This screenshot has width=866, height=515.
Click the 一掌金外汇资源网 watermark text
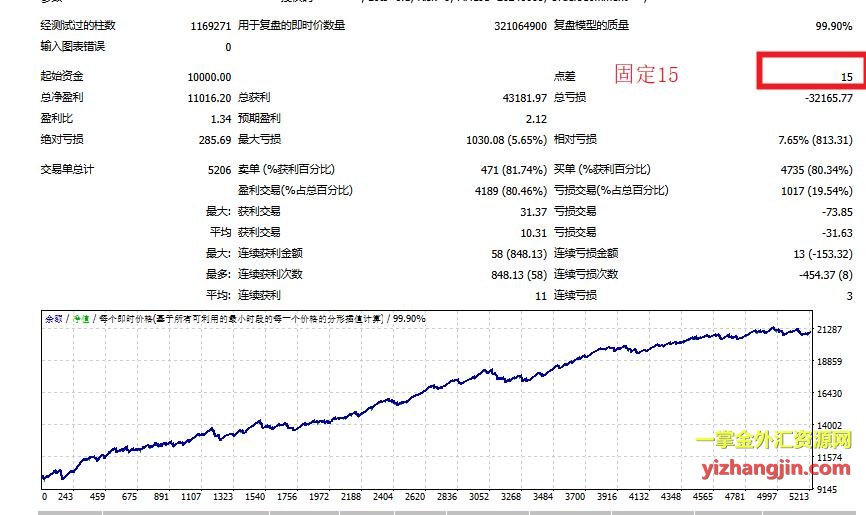773,440
